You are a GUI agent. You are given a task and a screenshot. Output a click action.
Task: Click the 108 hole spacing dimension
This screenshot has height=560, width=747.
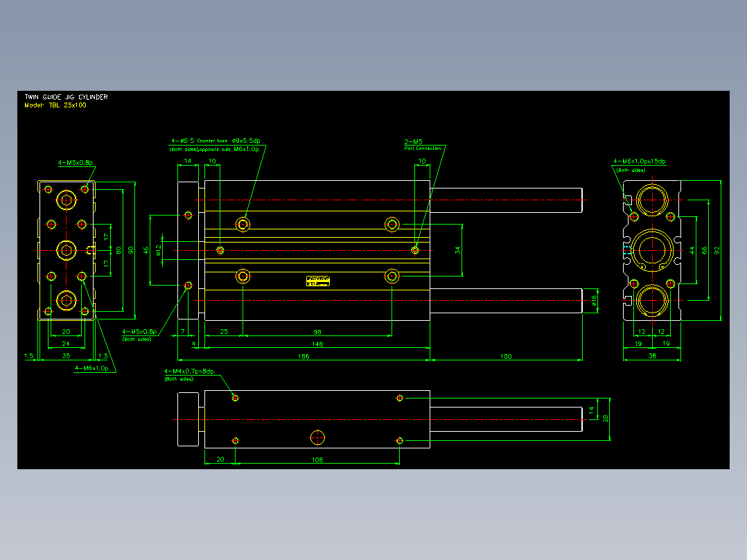click(317, 460)
